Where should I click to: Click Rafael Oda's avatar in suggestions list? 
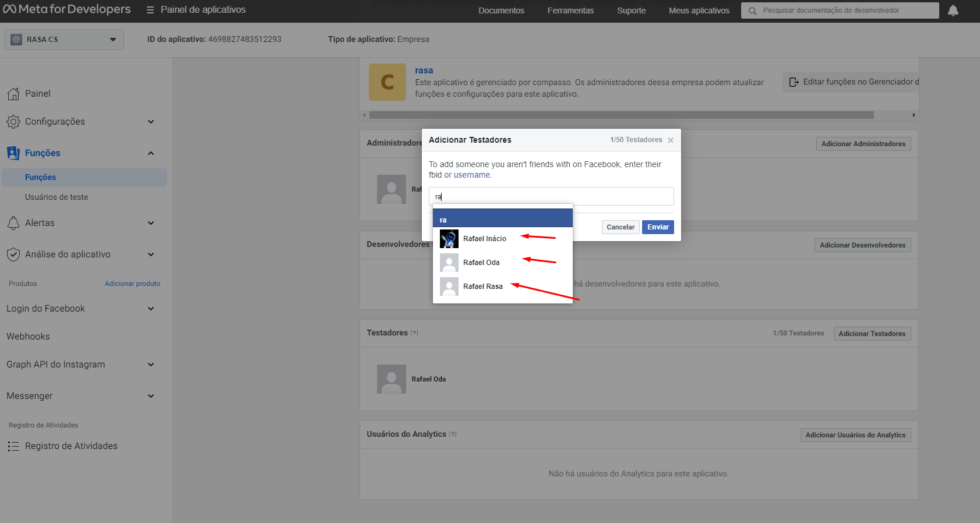[449, 263]
